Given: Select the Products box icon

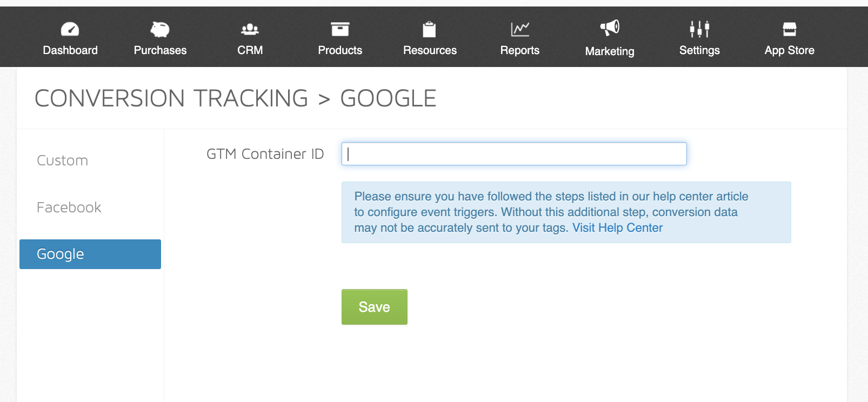Looking at the screenshot, I should 340,29.
